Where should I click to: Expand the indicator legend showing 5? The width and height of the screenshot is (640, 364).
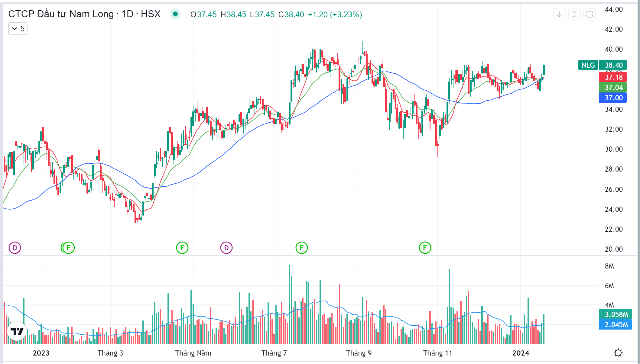tap(18, 29)
